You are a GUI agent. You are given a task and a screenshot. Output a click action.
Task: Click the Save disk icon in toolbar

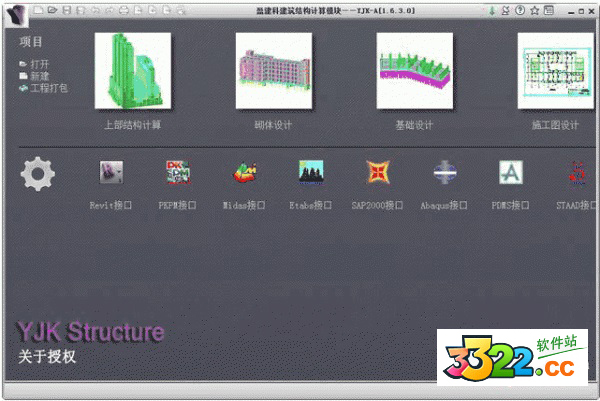tap(67, 10)
